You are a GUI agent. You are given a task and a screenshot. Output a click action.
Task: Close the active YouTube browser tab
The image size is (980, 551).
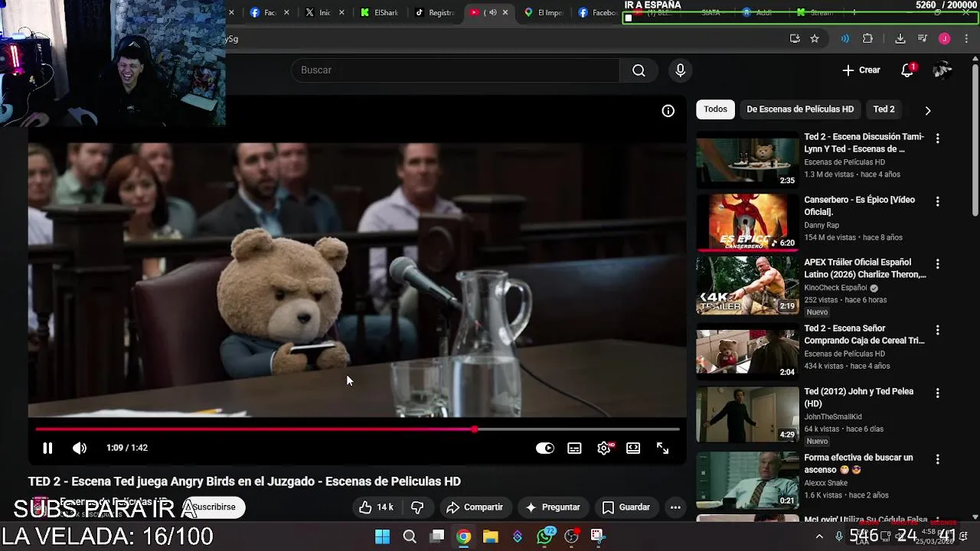tap(505, 12)
